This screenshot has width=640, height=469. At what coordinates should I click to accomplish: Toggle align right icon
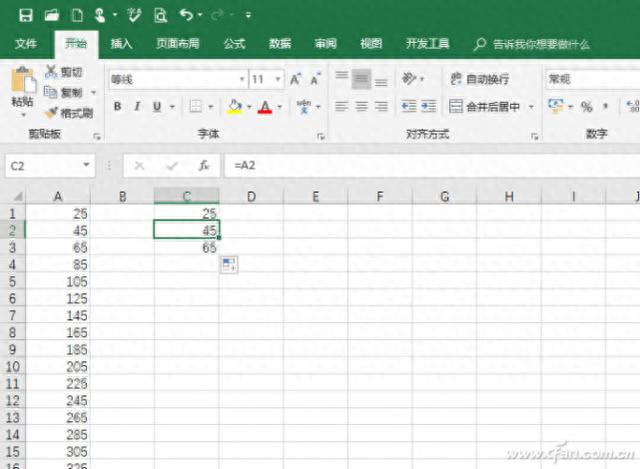[x=381, y=107]
